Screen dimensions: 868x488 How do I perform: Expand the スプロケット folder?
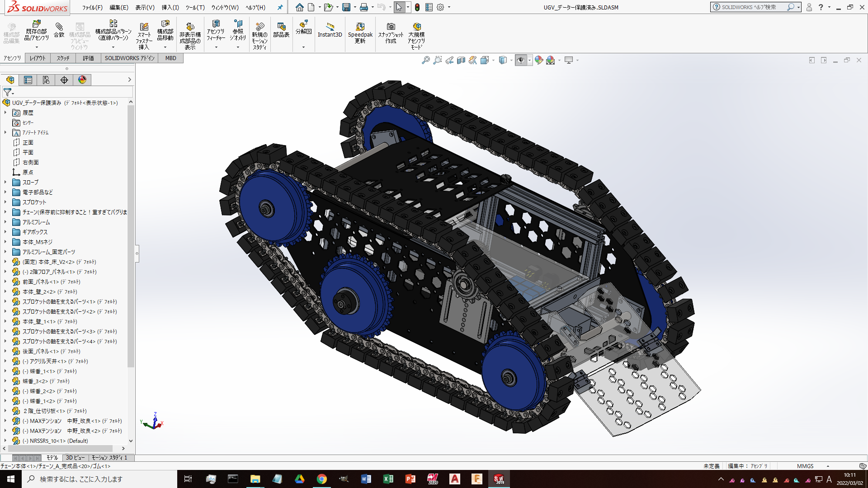(5, 202)
